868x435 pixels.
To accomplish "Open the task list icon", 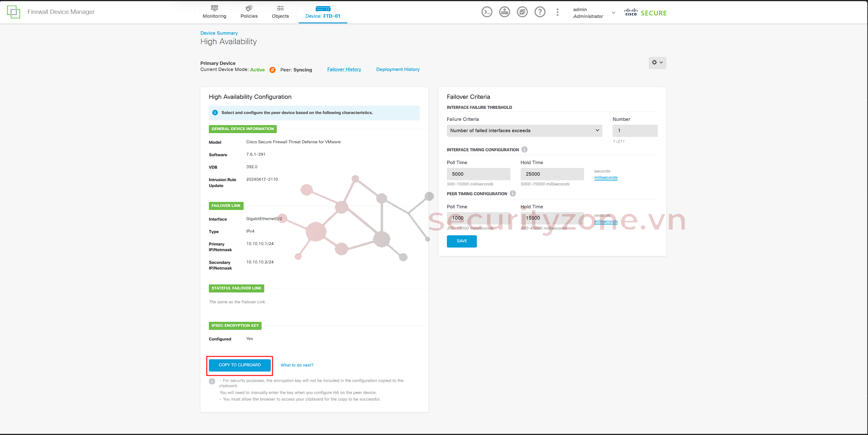I will 522,12.
